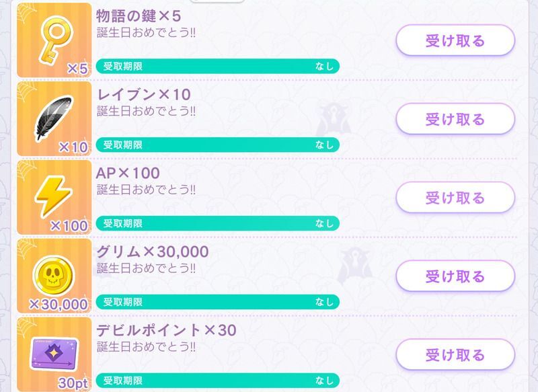Click the 受取期限 bar under 物語の鍵×5

coord(218,66)
